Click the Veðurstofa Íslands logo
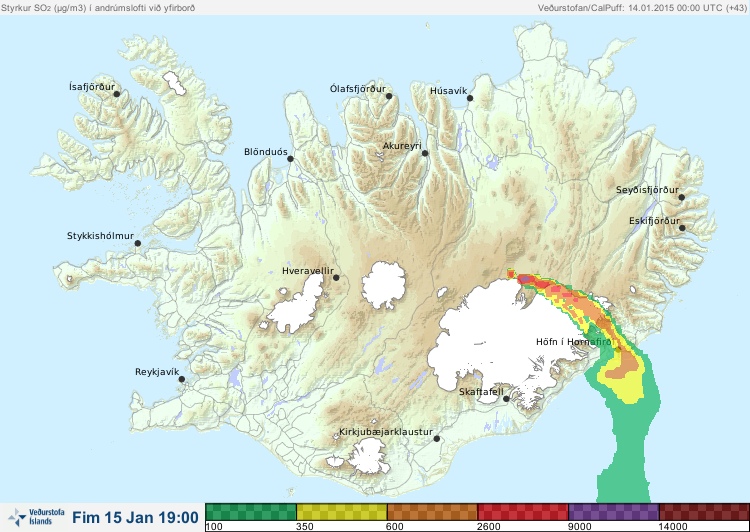Viewport: 750px width, 532px height. [x=37, y=517]
